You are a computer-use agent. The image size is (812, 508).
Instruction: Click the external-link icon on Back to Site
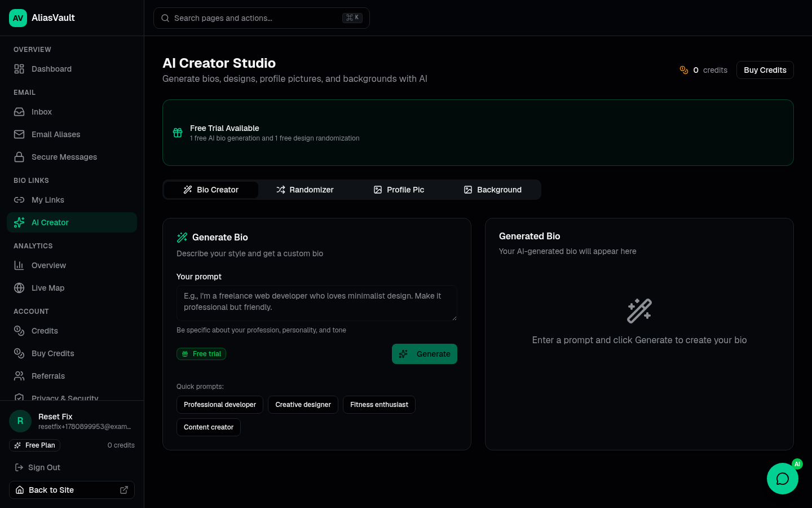(124, 490)
